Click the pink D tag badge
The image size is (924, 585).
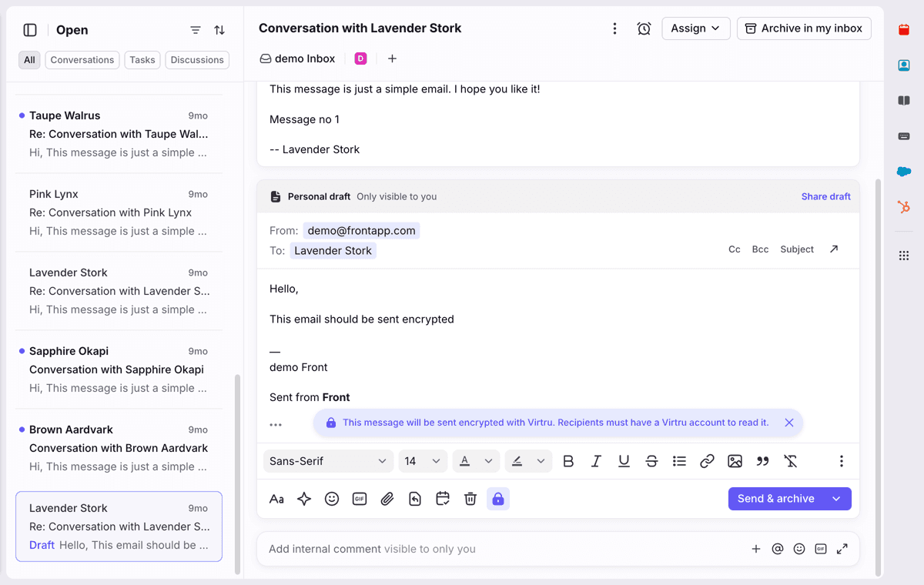click(360, 58)
